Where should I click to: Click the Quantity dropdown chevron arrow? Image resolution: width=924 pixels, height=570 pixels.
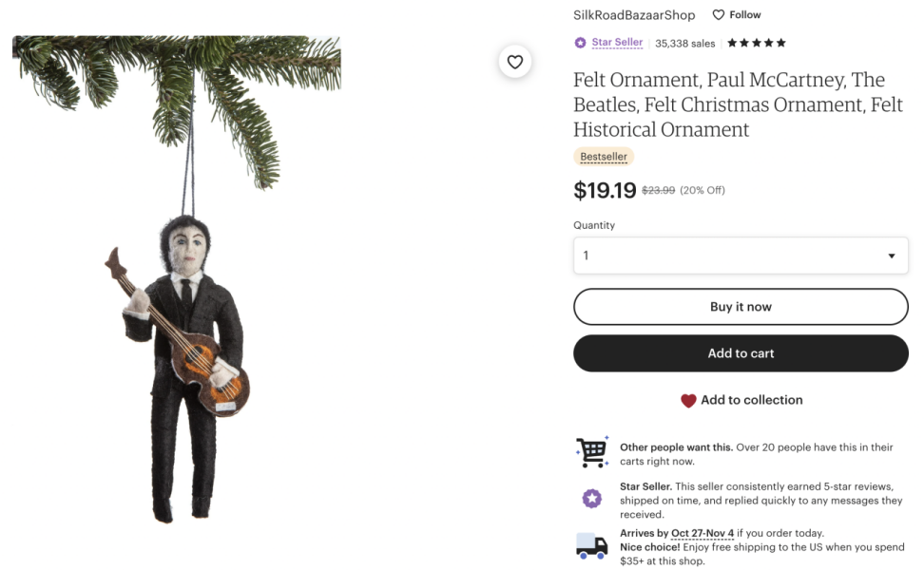[892, 255]
